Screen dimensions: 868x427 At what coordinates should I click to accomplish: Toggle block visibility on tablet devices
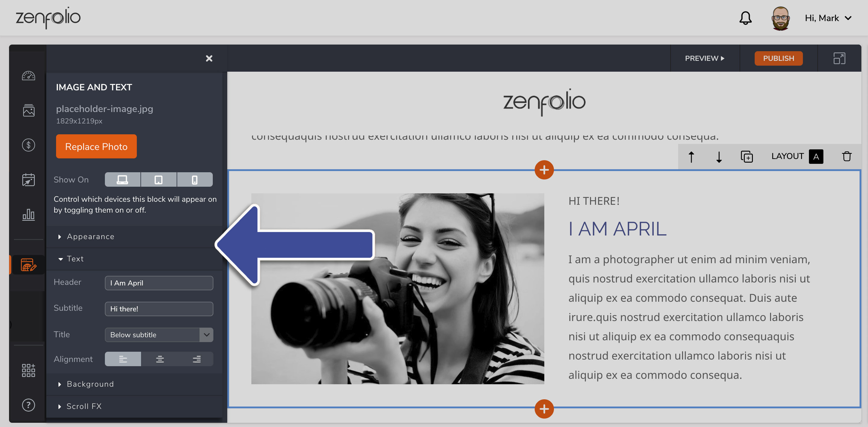pyautogui.click(x=158, y=179)
